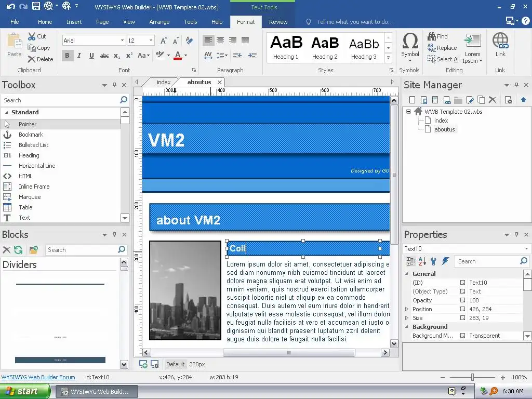
Task: Apply subscript formatting
Action: pyautogui.click(x=117, y=55)
